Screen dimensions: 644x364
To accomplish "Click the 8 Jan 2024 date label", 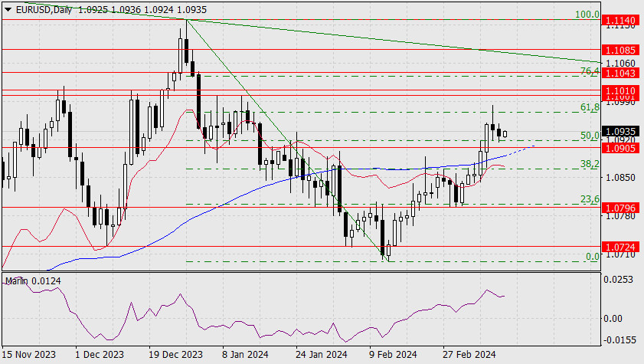I will click(x=245, y=355).
